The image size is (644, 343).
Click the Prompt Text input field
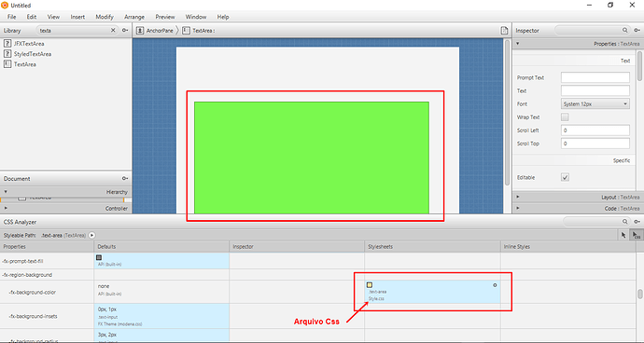tap(595, 77)
